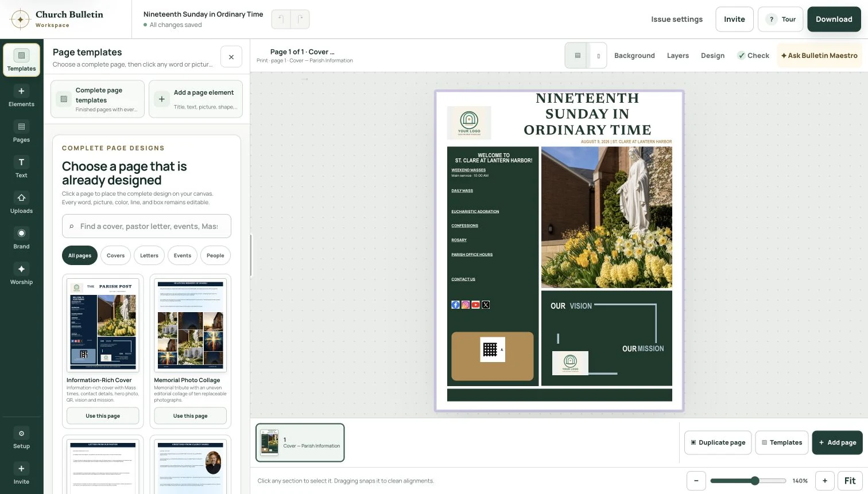Select the QR code on the canvas
The height and width of the screenshot is (494, 868).
492,349
